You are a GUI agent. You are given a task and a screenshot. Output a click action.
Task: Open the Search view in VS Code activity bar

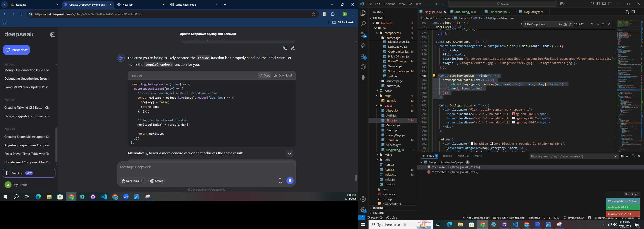[x=363, y=24]
